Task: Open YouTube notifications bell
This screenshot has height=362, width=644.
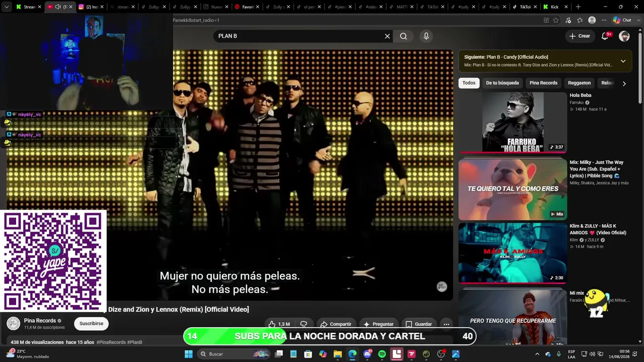Action: pos(605,36)
